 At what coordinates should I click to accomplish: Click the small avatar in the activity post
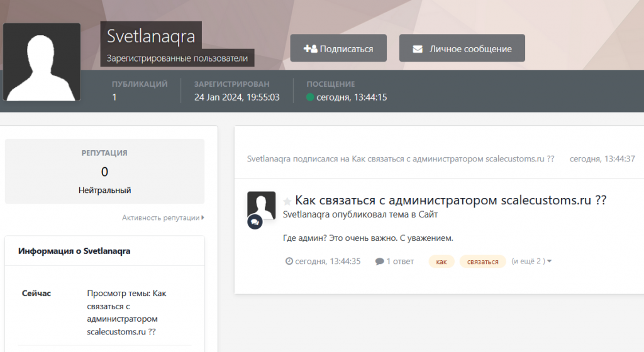pos(261,205)
